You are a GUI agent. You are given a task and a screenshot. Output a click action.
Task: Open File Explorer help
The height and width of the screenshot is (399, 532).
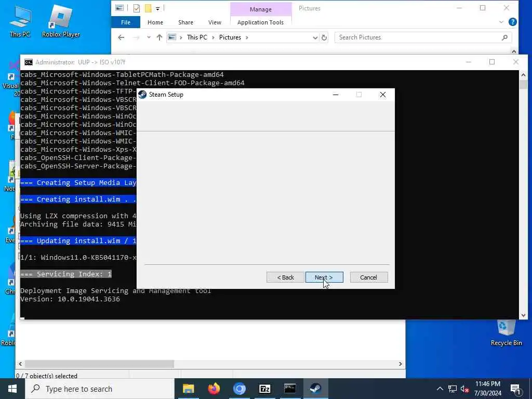513,22
